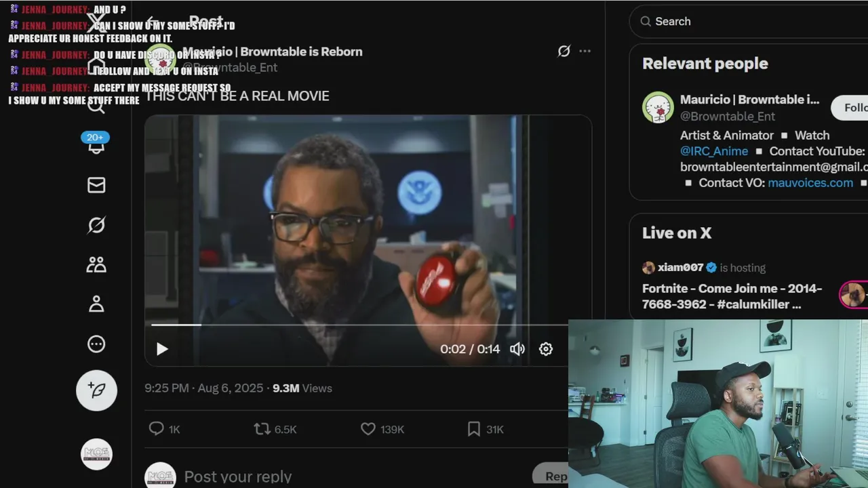Viewport: 868px width, 488px height.
Task: Click the 0:02 / 0:14 video time
Action: click(470, 349)
